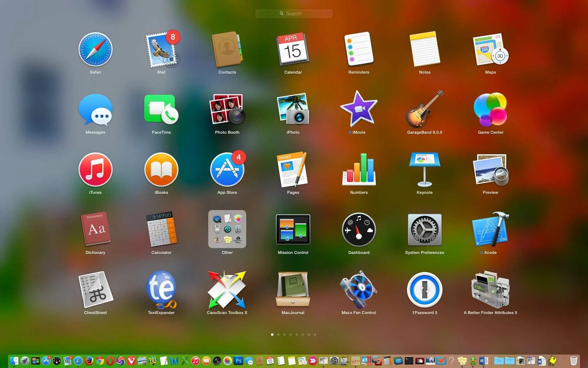
Task: Navigate to second Launchpad page dot
Action: [278, 335]
